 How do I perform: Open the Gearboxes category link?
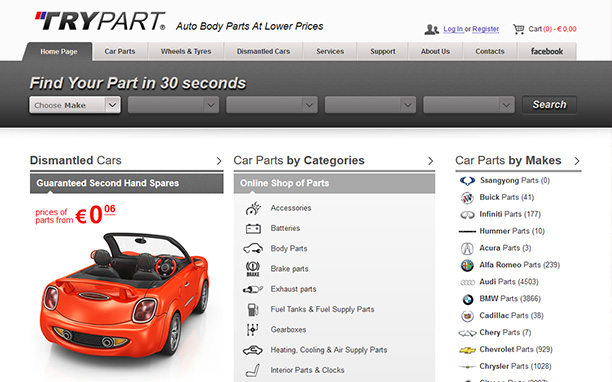288,330
